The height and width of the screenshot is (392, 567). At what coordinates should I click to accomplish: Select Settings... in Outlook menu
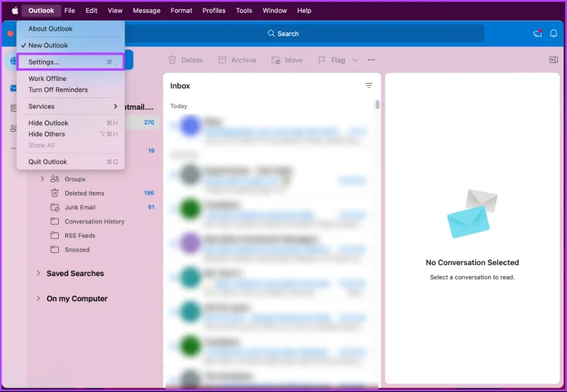[x=70, y=62]
